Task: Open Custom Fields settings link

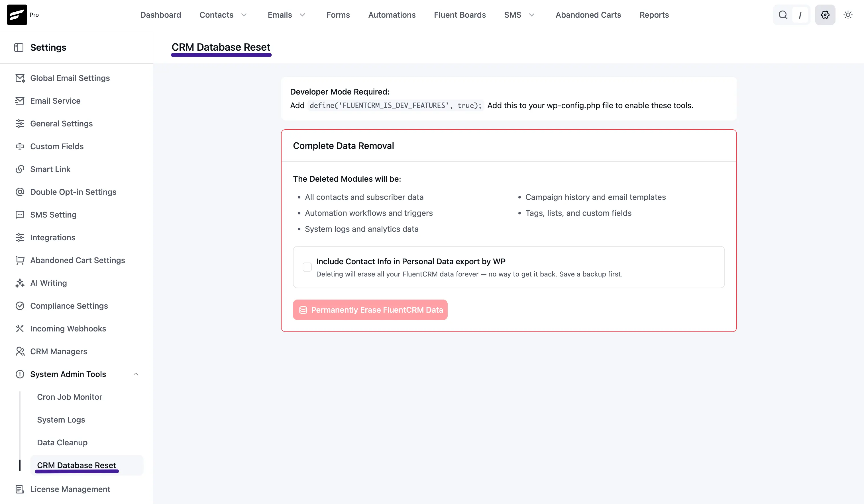Action: pos(57,146)
